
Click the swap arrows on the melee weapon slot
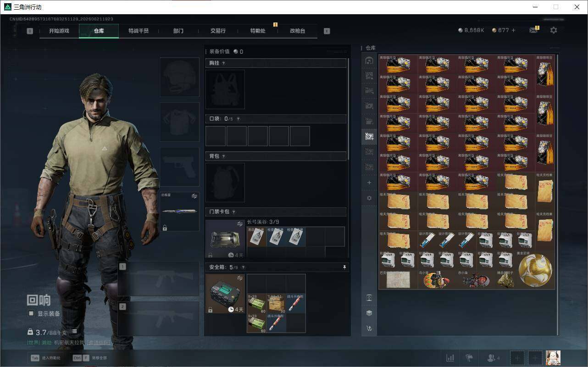194,196
